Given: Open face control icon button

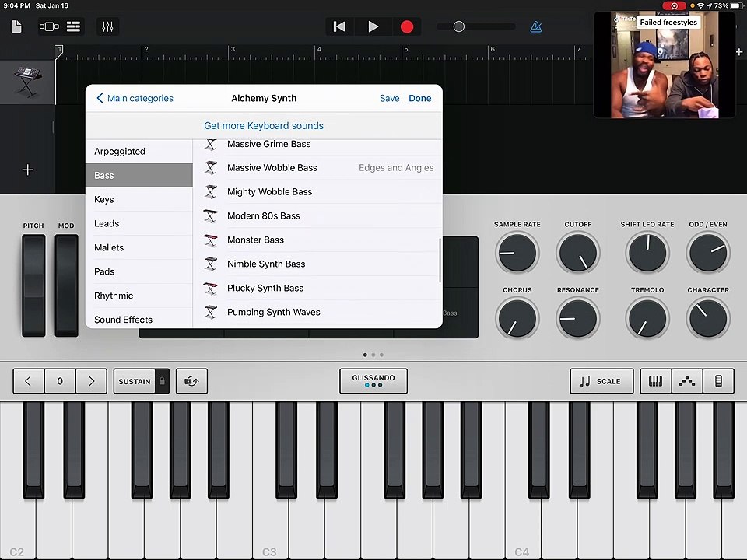Looking at the screenshot, I should click(x=191, y=381).
